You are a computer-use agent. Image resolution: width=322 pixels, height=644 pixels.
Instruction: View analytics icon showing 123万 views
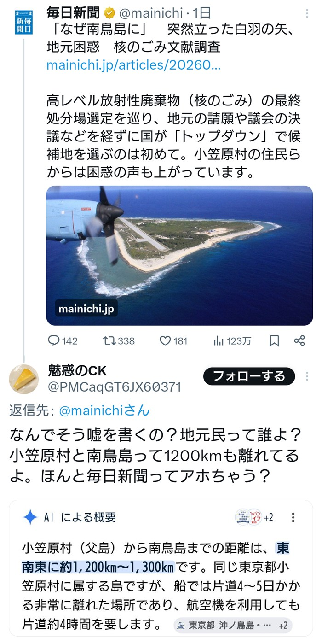point(218,341)
